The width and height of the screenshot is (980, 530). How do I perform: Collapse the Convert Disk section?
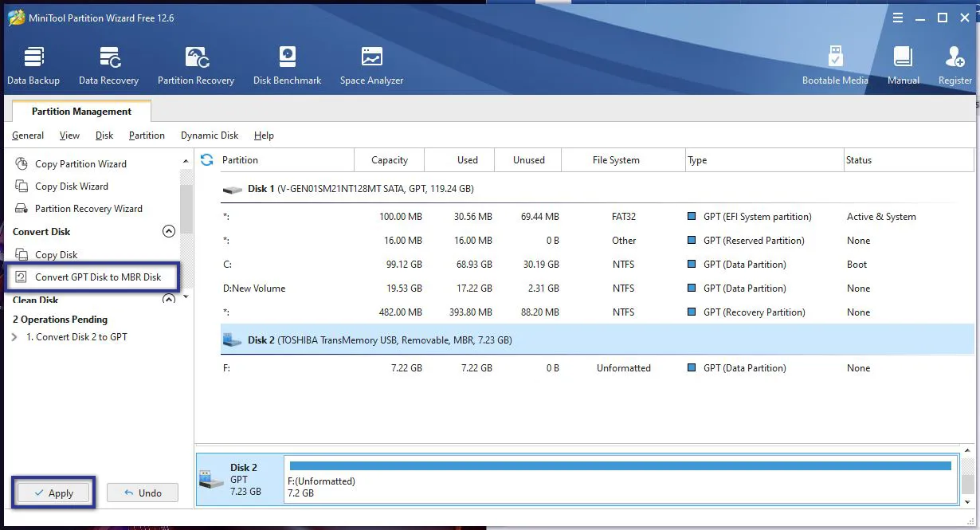click(x=168, y=231)
